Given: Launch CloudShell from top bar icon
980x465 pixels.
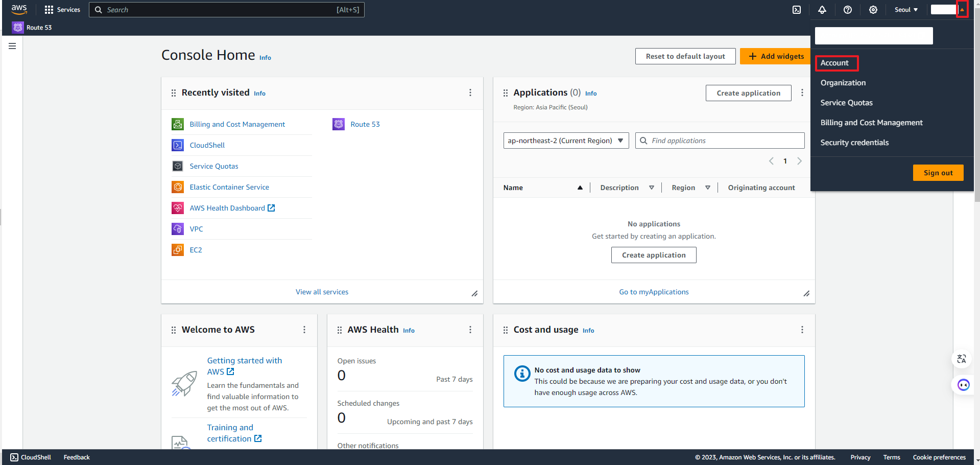Looking at the screenshot, I should click(797, 10).
